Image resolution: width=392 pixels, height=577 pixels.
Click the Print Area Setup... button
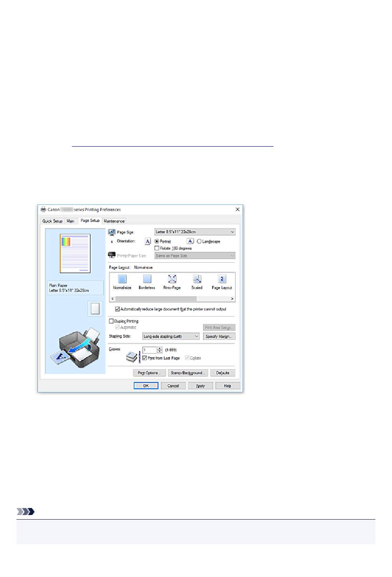[x=219, y=328]
